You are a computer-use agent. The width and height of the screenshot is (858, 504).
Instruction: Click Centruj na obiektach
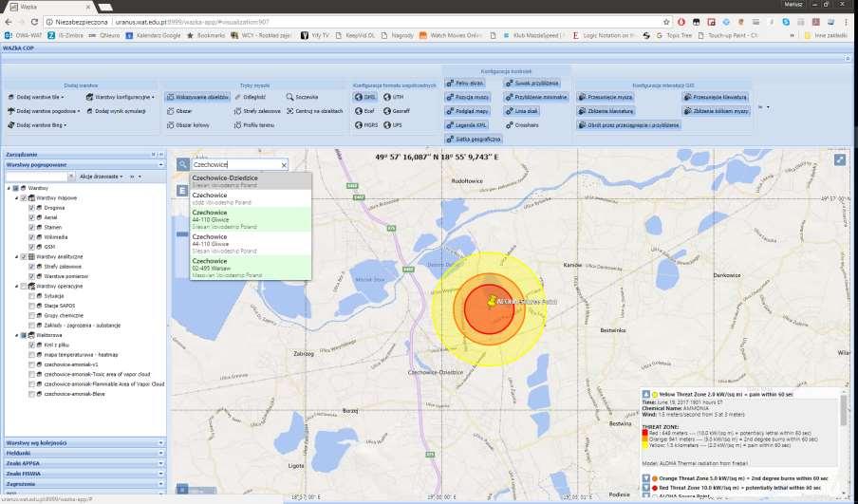click(315, 111)
